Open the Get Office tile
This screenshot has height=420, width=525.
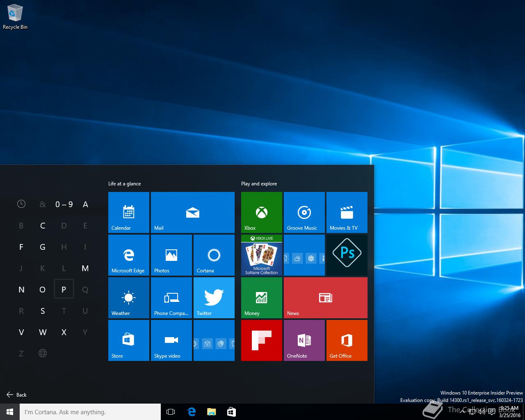click(347, 340)
